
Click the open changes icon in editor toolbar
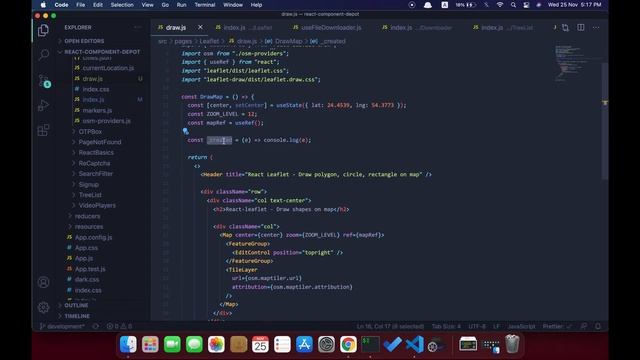pyautogui.click(x=565, y=28)
